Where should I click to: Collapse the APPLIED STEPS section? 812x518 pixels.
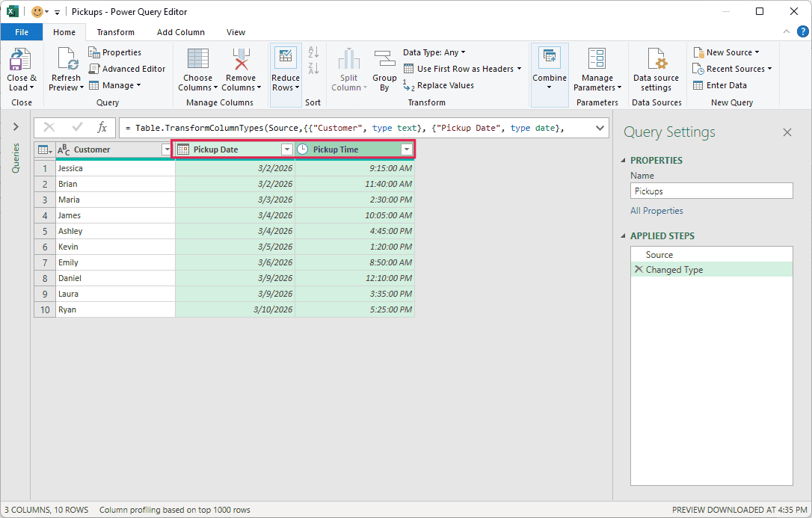pyautogui.click(x=624, y=236)
